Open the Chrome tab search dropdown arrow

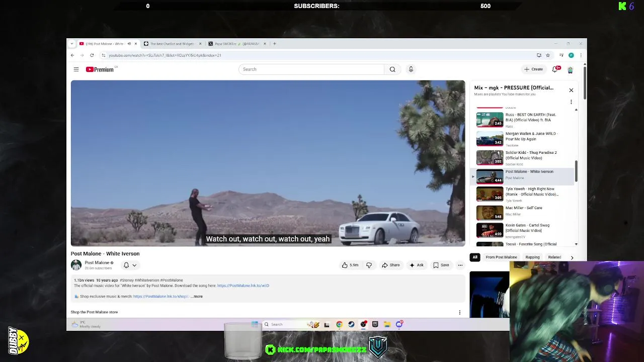coord(72,44)
